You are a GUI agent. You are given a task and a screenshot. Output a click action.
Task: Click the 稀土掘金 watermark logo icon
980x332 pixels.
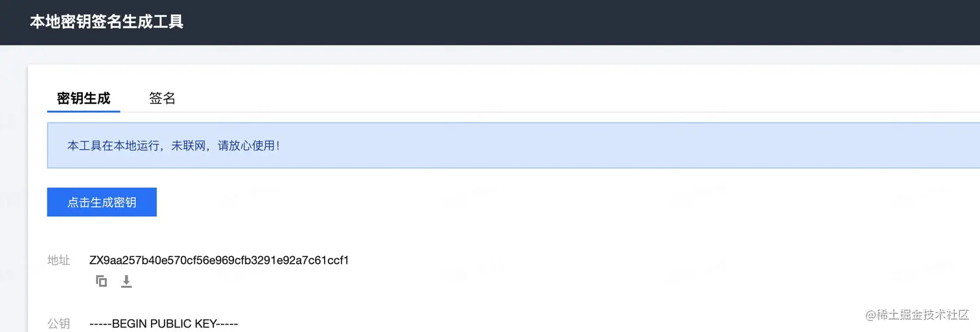[870, 315]
